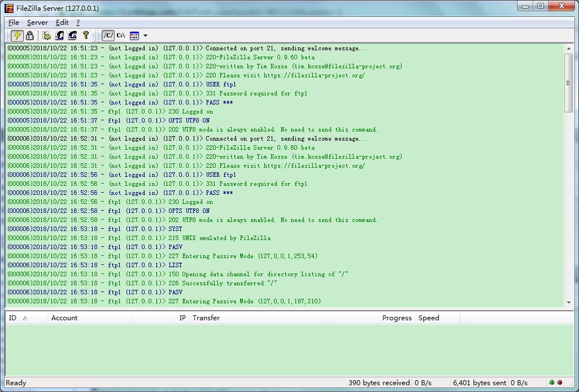The height and width of the screenshot is (392, 579).
Task: Click the Account column header
Action: (x=90, y=318)
